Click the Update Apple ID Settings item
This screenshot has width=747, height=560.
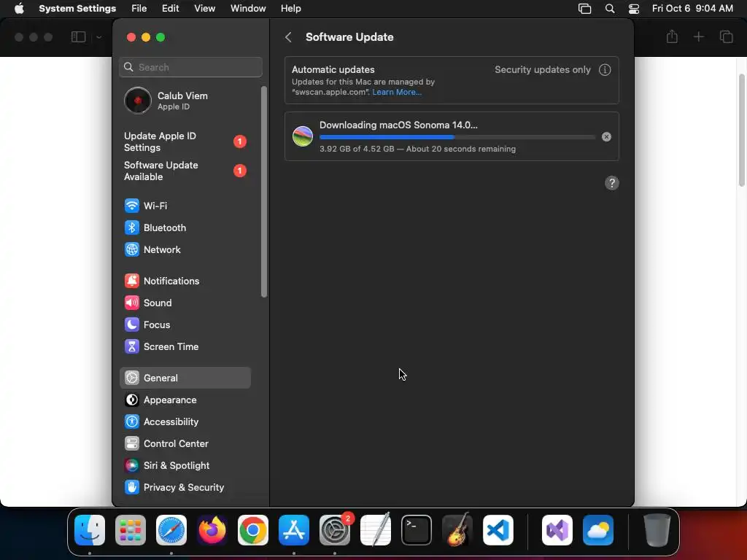tap(185, 142)
